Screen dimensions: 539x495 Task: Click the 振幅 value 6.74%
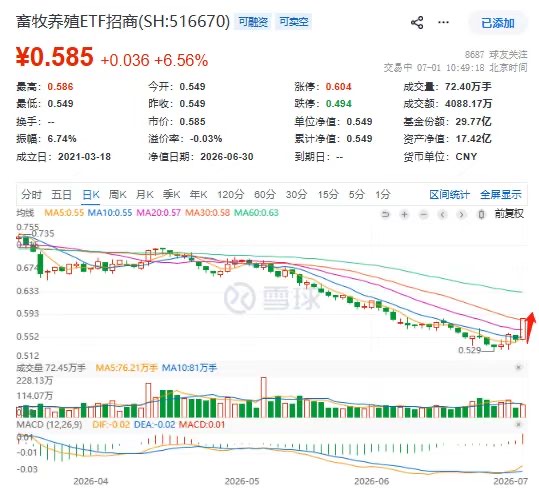(x=62, y=139)
